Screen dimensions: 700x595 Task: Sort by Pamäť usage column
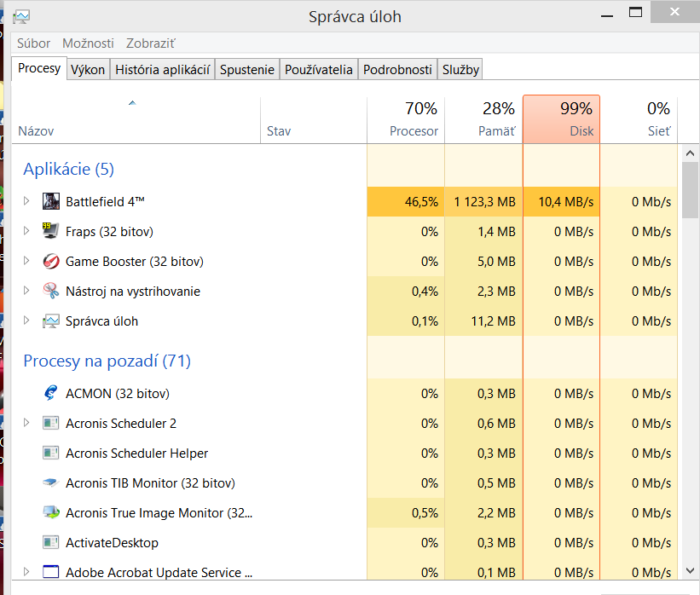pyautogui.click(x=483, y=119)
